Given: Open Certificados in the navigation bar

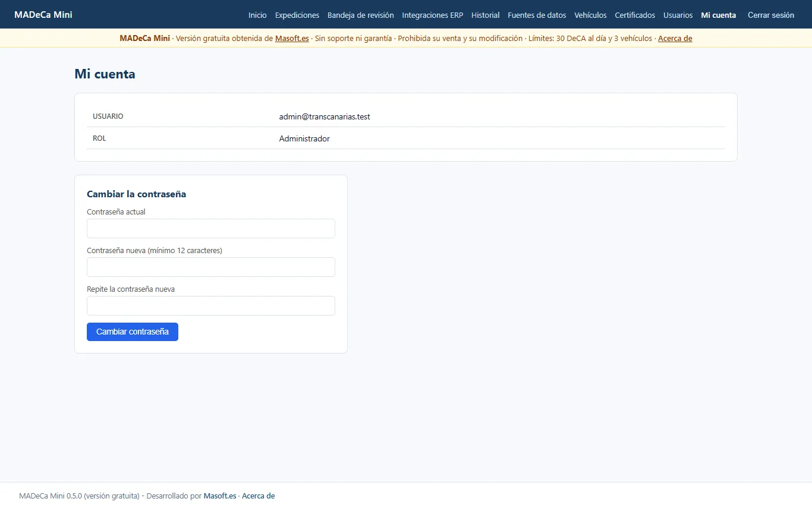Looking at the screenshot, I should 635,15.
